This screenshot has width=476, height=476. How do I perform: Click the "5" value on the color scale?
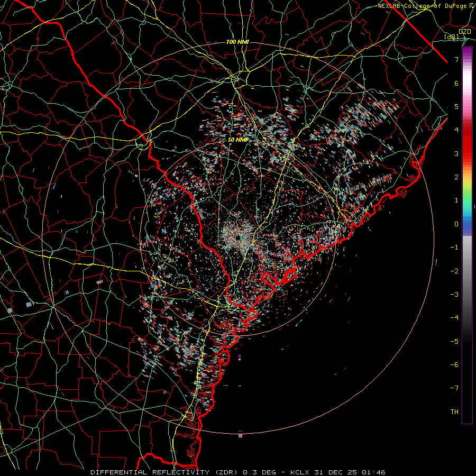click(x=456, y=106)
